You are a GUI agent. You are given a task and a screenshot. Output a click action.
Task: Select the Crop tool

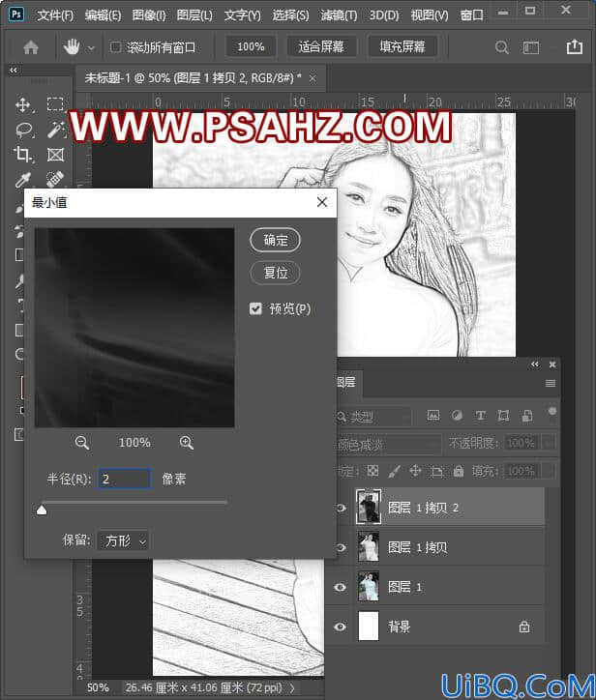pos(22,155)
